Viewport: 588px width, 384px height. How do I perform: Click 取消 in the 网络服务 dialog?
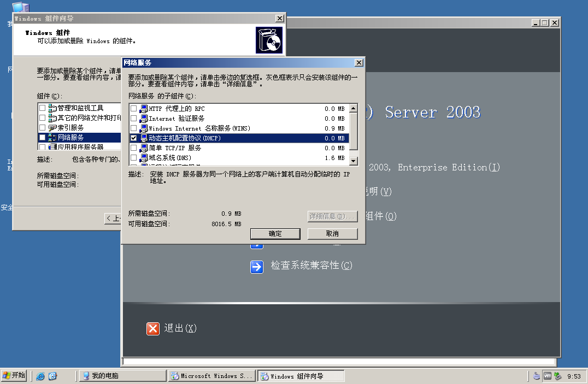tap(333, 234)
